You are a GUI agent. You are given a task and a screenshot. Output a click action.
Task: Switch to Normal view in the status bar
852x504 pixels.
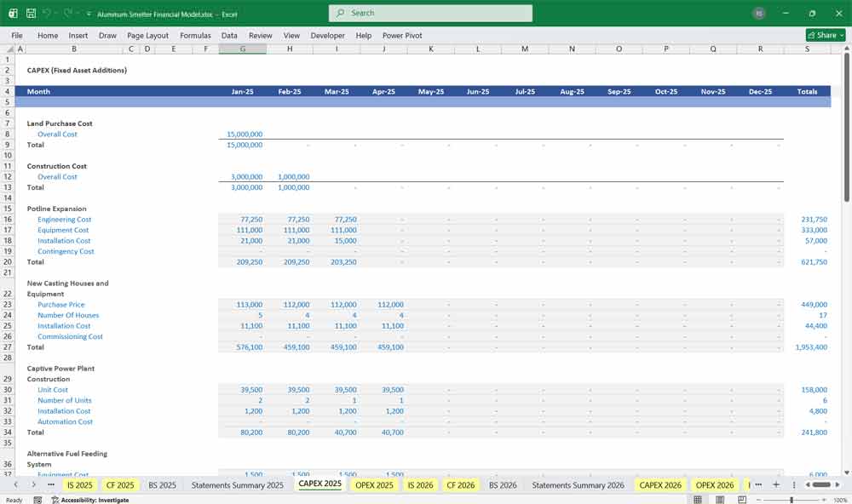point(698,498)
